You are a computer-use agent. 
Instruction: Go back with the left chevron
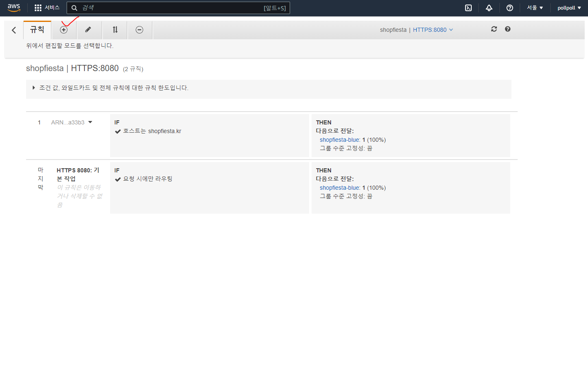(x=14, y=30)
